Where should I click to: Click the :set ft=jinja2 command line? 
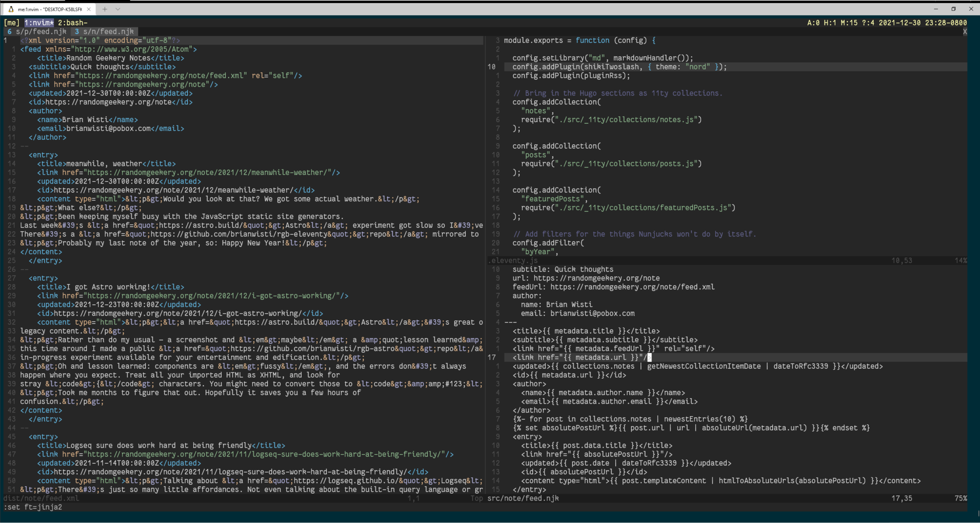pyautogui.click(x=33, y=507)
